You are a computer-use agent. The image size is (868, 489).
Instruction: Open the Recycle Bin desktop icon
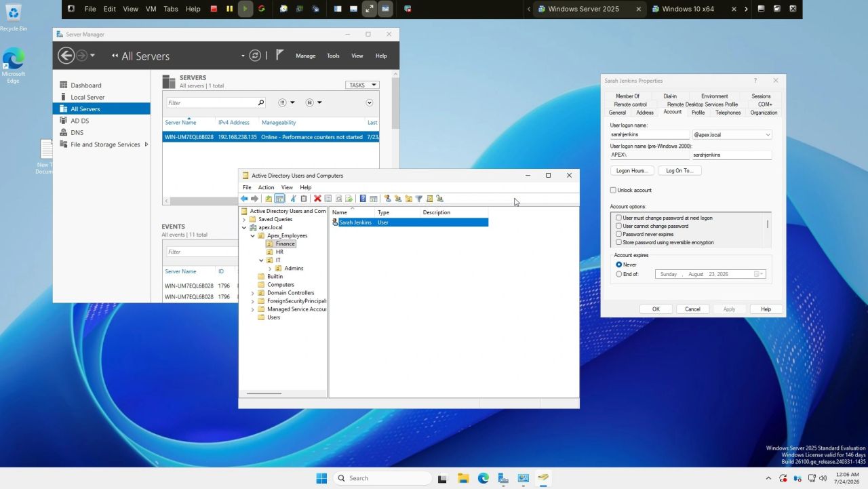coord(13,17)
